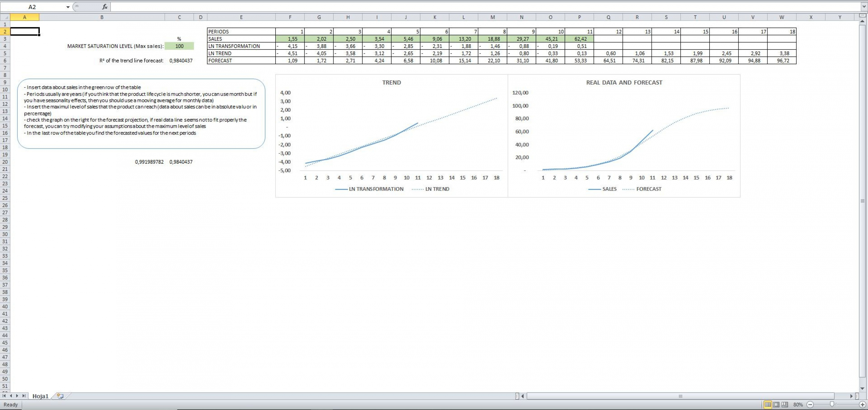
Task: Expand the formula bar
Action: point(864,7)
